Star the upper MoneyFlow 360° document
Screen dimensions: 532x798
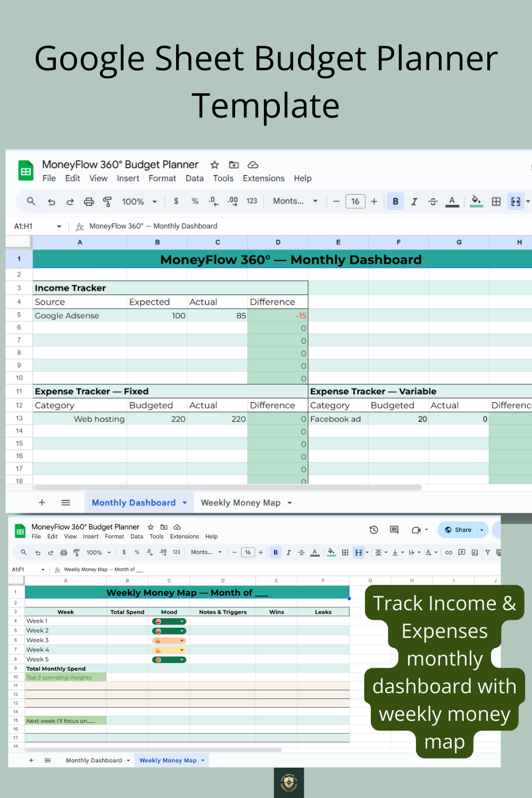click(214, 165)
